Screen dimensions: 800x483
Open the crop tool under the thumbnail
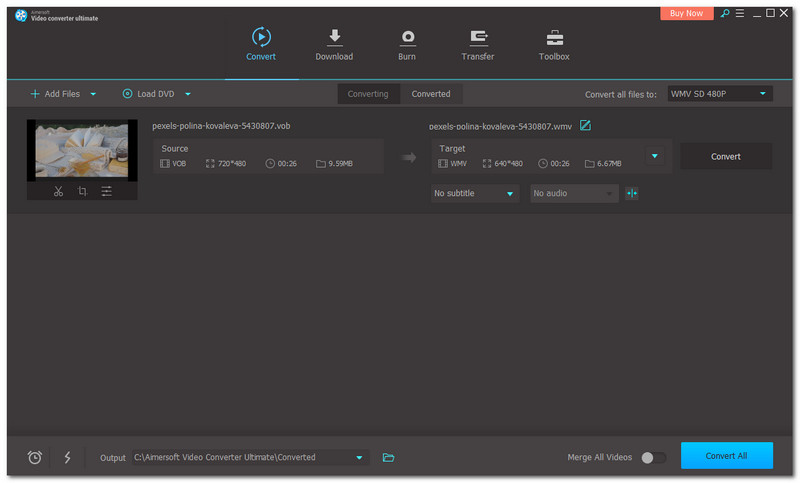(x=82, y=191)
